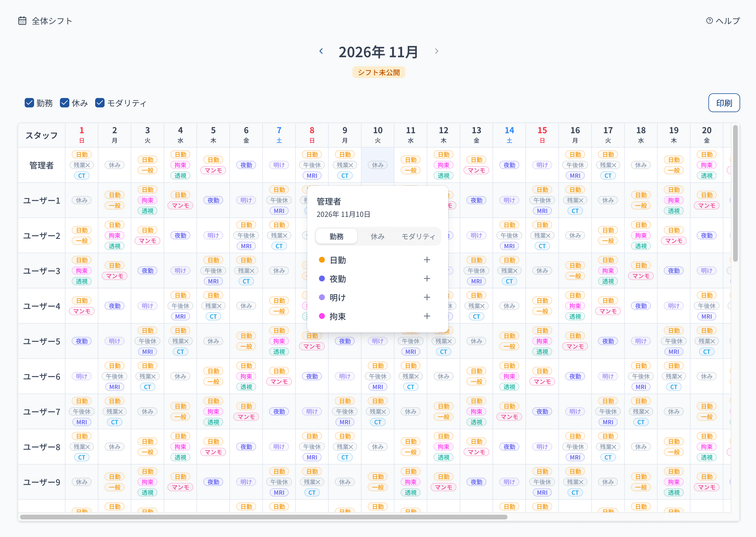Image resolution: width=756 pixels, height=537 pixels.
Task: Click the スタッフ column header
Action: 42,135
